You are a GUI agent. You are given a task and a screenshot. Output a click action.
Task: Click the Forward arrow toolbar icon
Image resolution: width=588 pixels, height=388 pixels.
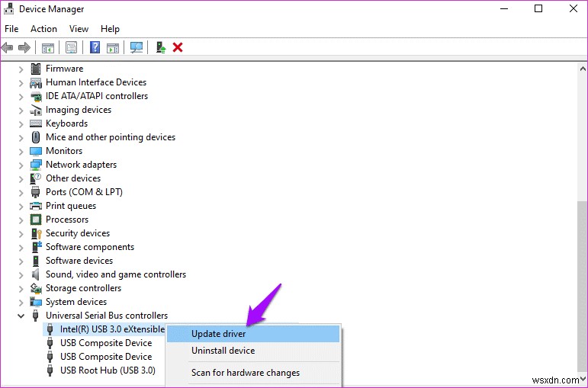click(x=24, y=47)
